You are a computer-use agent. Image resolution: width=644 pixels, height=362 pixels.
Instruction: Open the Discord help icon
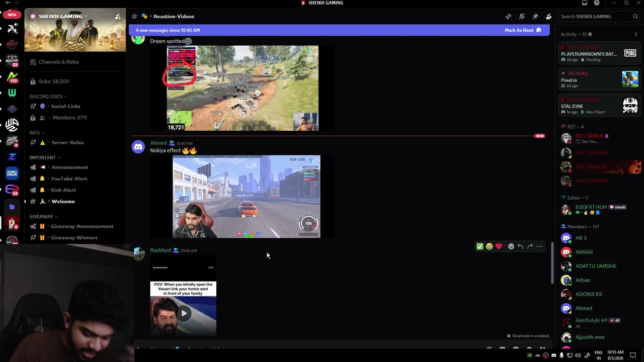pyautogui.click(x=597, y=3)
